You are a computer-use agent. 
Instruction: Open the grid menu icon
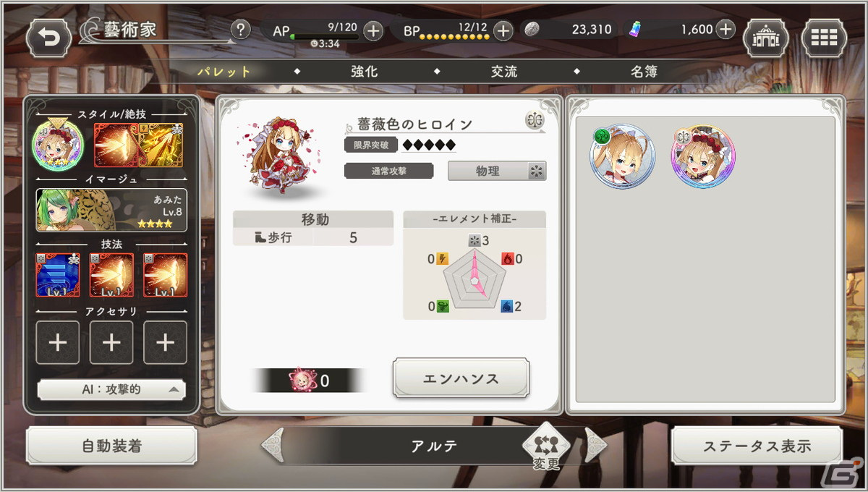(824, 37)
